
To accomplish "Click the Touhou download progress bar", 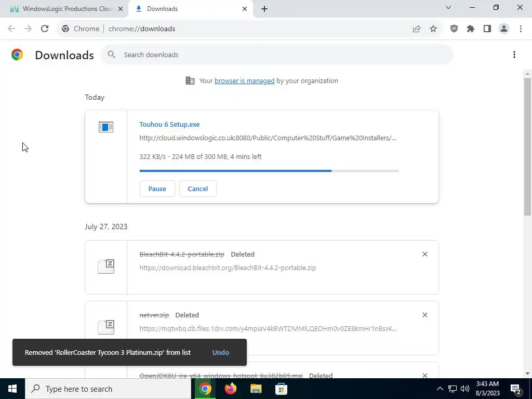I will tap(269, 170).
